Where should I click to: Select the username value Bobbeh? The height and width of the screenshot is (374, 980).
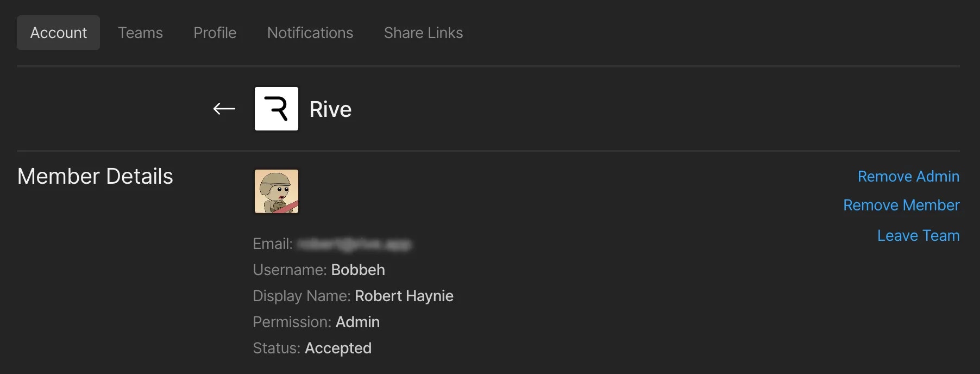pyautogui.click(x=358, y=270)
